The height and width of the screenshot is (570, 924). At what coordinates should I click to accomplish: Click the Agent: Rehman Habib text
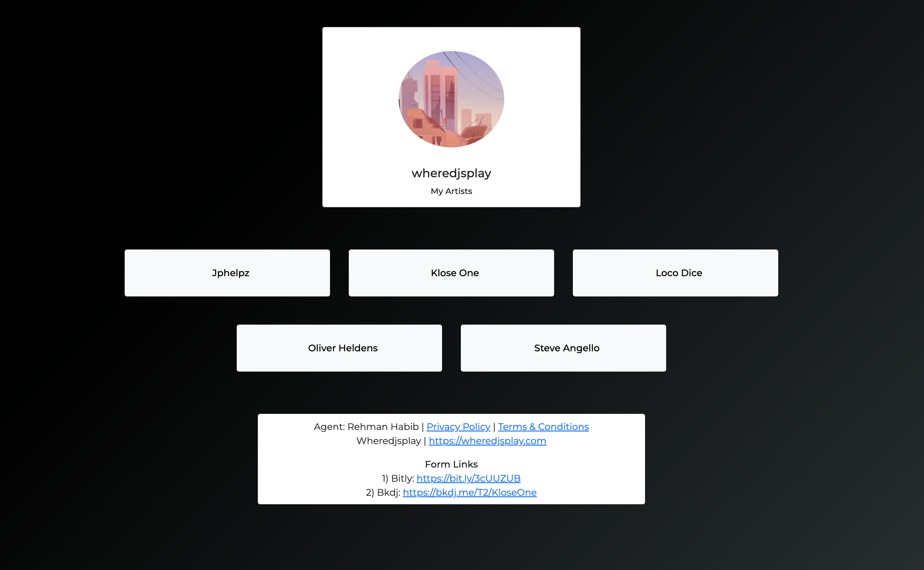(x=366, y=427)
